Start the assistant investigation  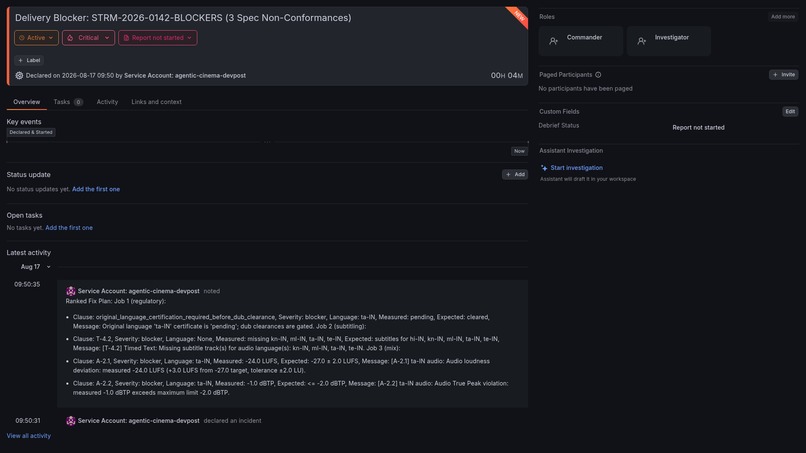[x=576, y=168]
